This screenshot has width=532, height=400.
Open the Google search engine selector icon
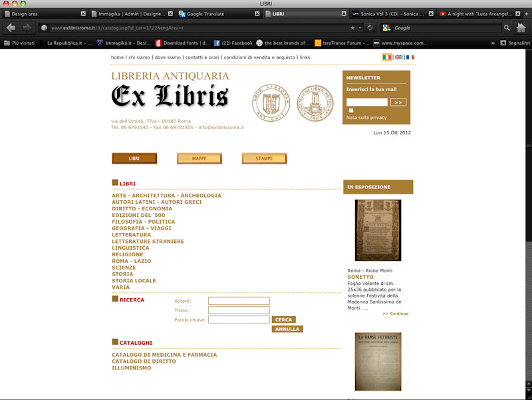[386, 28]
